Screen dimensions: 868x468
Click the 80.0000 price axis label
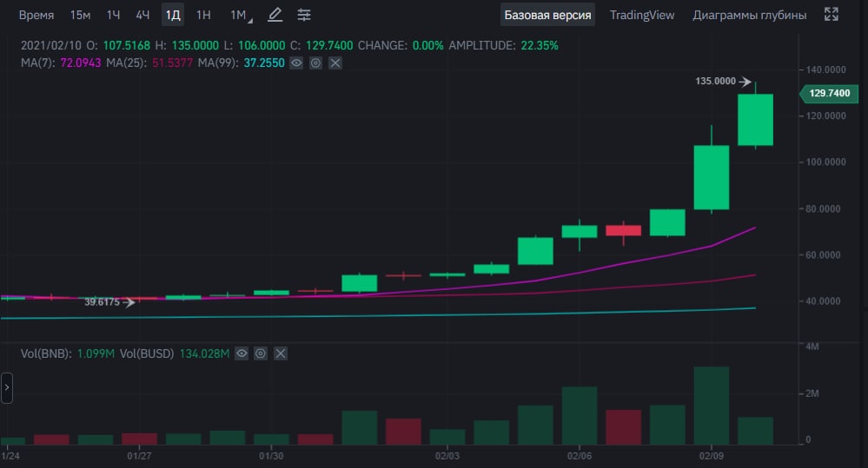(x=823, y=209)
